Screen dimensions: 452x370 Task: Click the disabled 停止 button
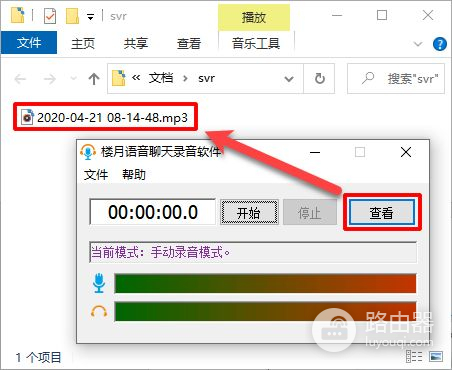click(310, 212)
